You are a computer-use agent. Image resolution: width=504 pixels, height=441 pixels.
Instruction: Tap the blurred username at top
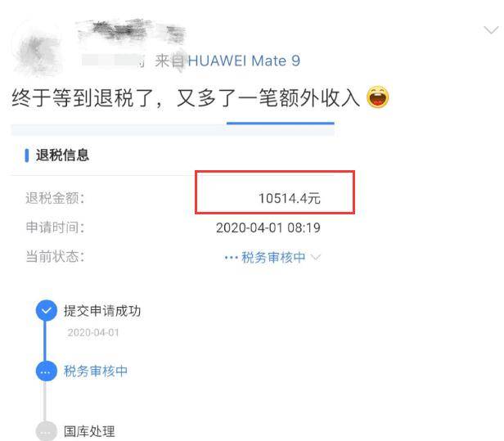(x=132, y=31)
